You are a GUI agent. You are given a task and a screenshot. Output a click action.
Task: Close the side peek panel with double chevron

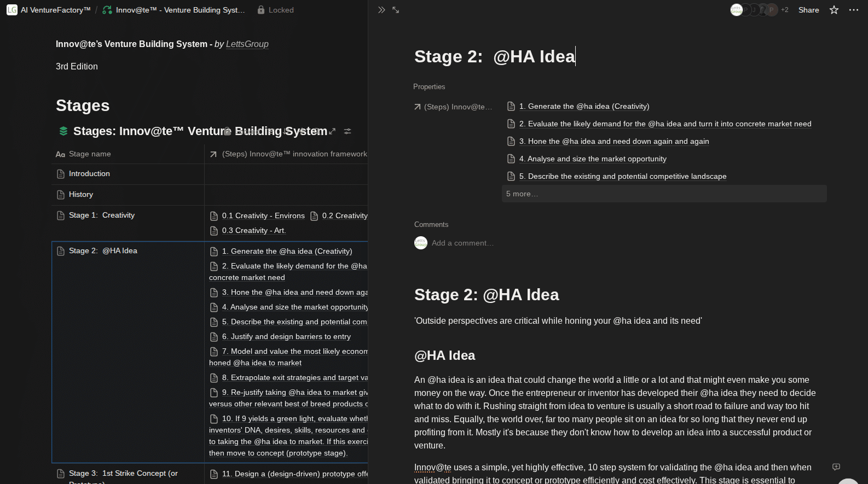pyautogui.click(x=381, y=10)
